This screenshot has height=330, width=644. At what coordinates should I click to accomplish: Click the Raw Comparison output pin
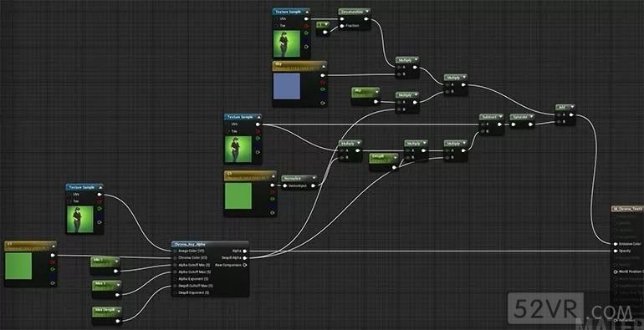pos(245,265)
